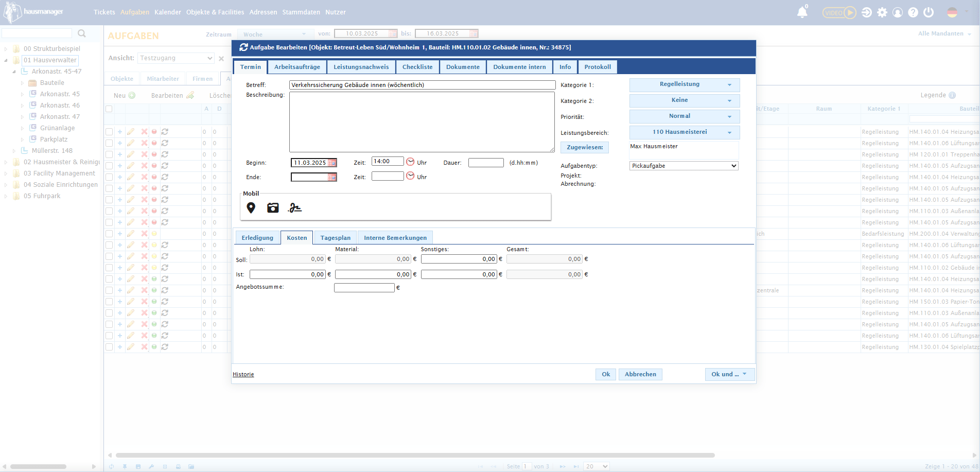
Task: Click the power logout icon
Action: 929,12
